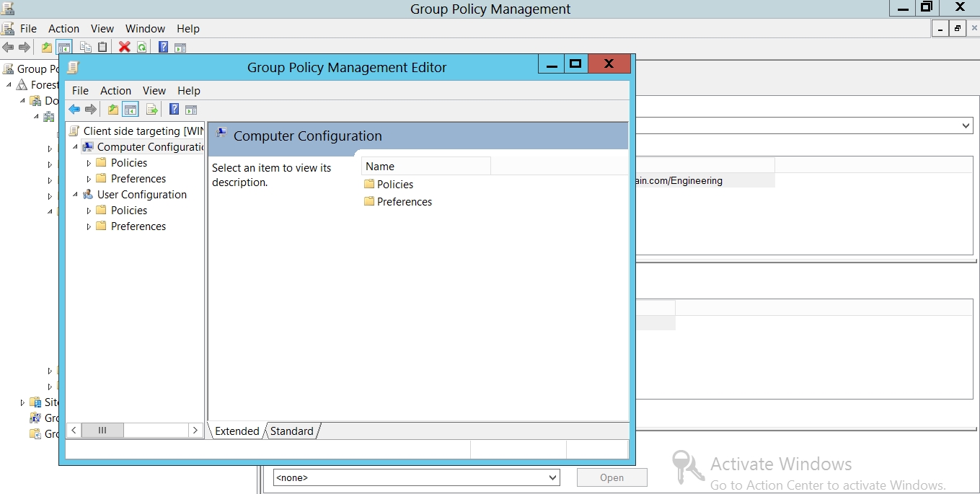
Task: Click the green Refresh icon in the main toolbar
Action: click(x=142, y=48)
